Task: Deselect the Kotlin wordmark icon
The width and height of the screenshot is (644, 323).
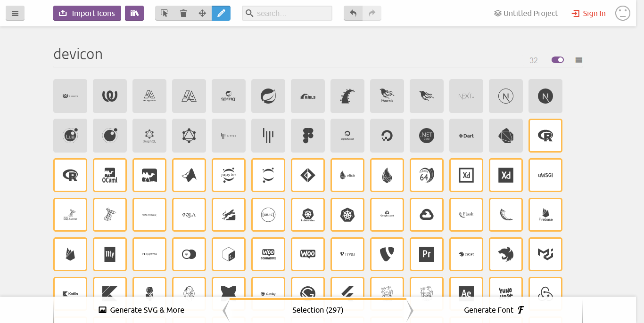Action: (x=70, y=287)
